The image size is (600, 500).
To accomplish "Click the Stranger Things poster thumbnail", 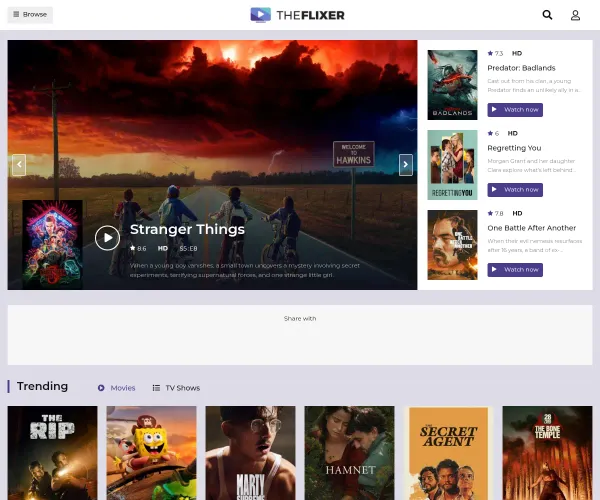I will (52, 244).
